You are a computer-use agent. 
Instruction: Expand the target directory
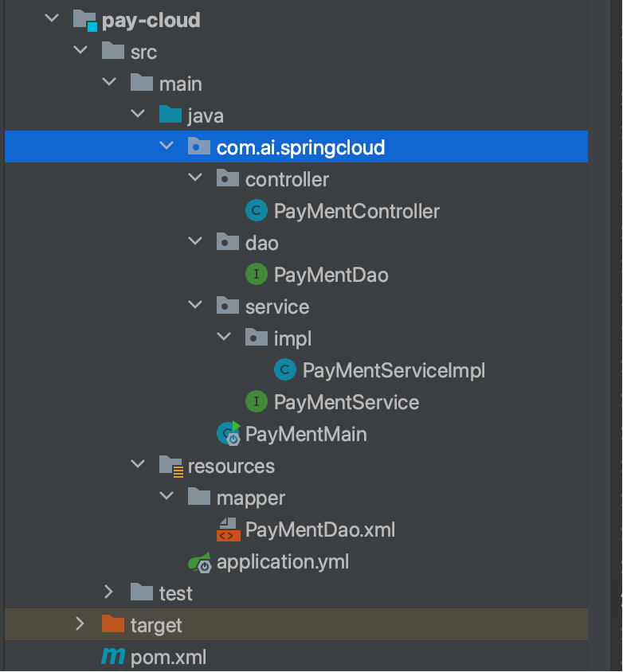[x=80, y=623]
